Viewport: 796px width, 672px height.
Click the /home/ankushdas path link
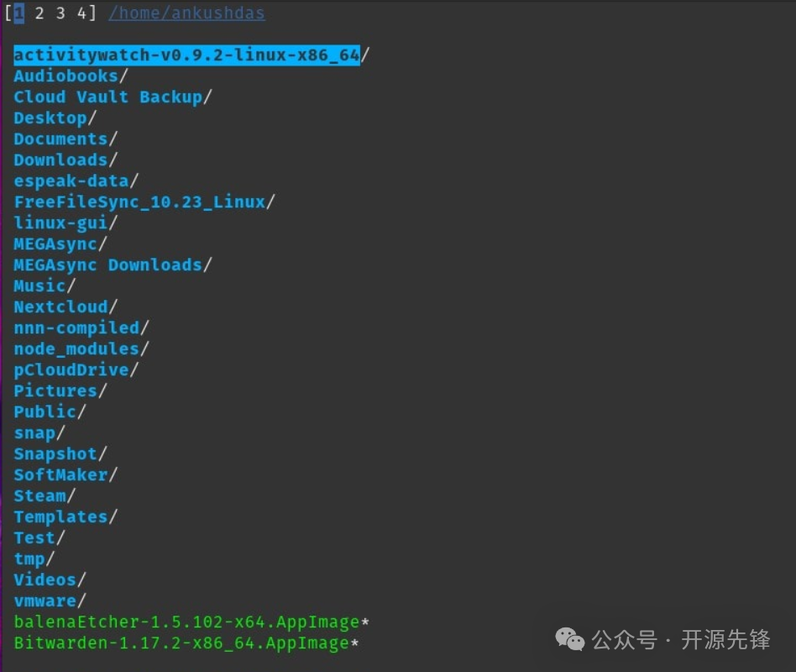tap(186, 13)
